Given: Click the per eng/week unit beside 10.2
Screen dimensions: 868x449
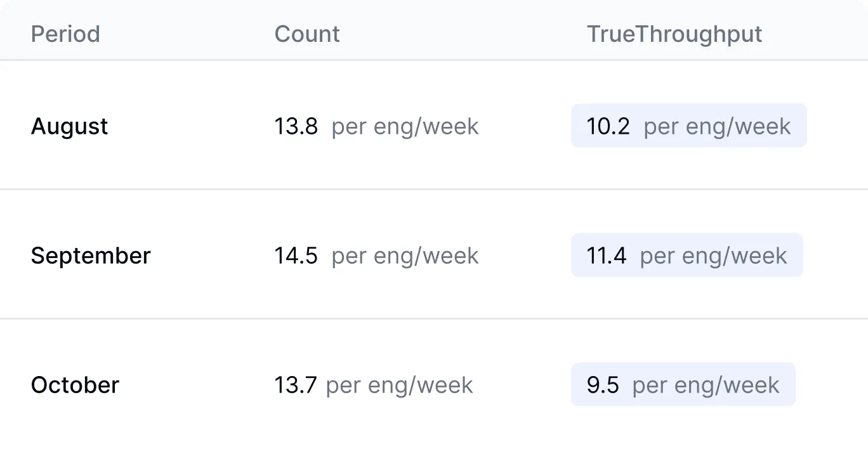Looking at the screenshot, I should click(717, 126).
